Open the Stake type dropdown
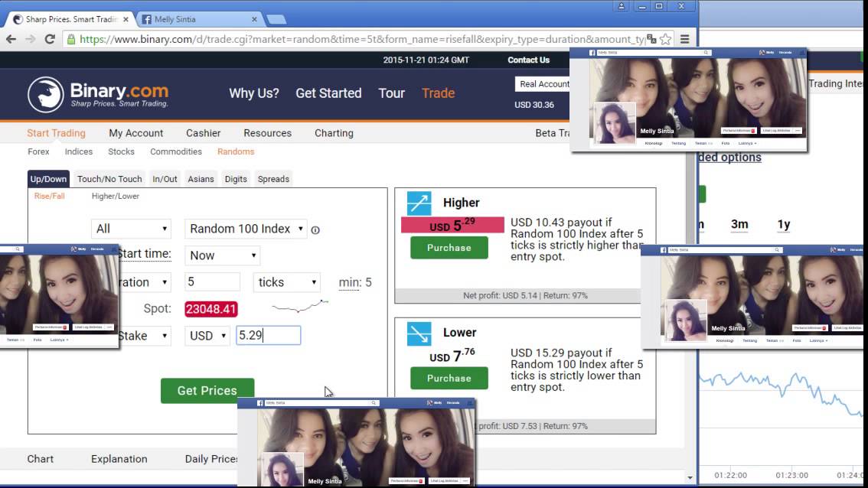Viewport: 868px width, 488px height. (x=145, y=335)
